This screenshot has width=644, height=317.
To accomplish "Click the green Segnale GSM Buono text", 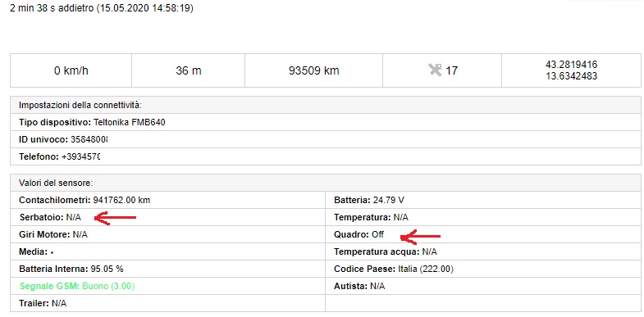I will (x=77, y=286).
